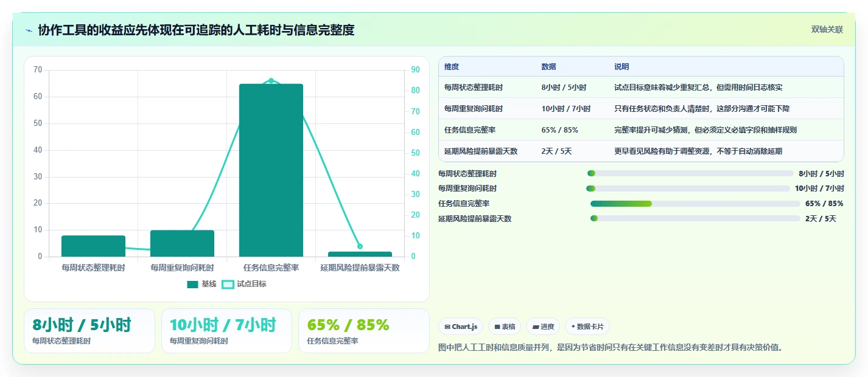Click the line point above 任务信息完整率 bar

pyautogui.click(x=271, y=80)
